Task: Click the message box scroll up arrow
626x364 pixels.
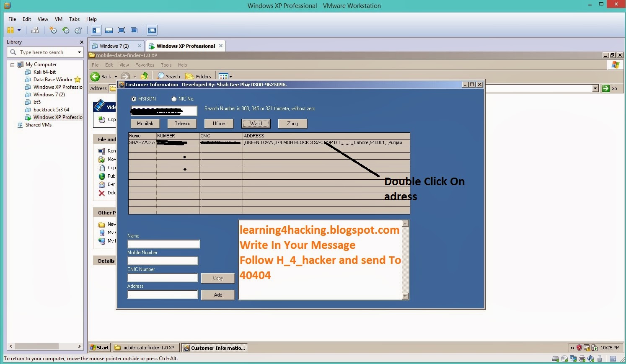Action: click(405, 224)
